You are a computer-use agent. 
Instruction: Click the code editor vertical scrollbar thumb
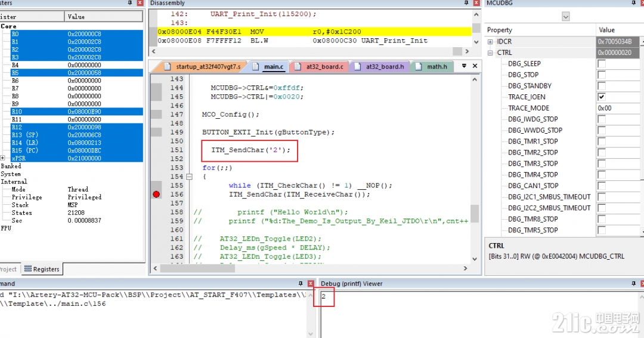coord(475,213)
